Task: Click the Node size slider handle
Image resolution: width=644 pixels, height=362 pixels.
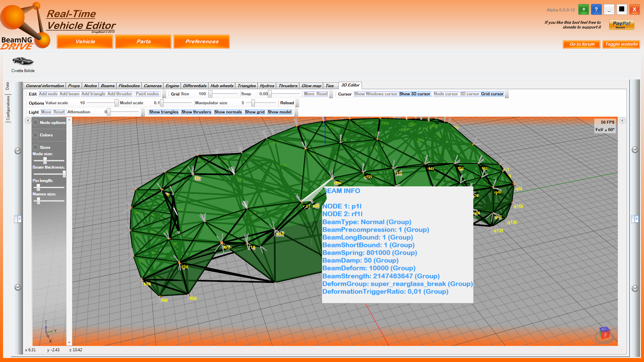Action: click(x=45, y=161)
